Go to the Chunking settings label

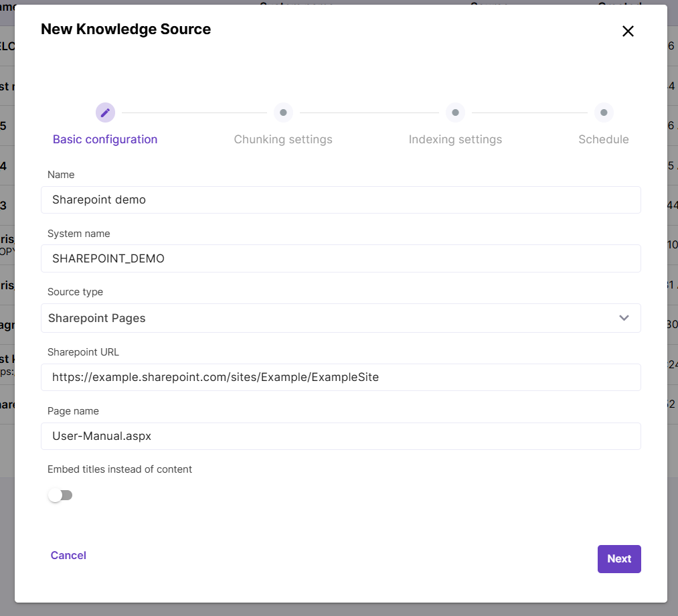pos(283,139)
